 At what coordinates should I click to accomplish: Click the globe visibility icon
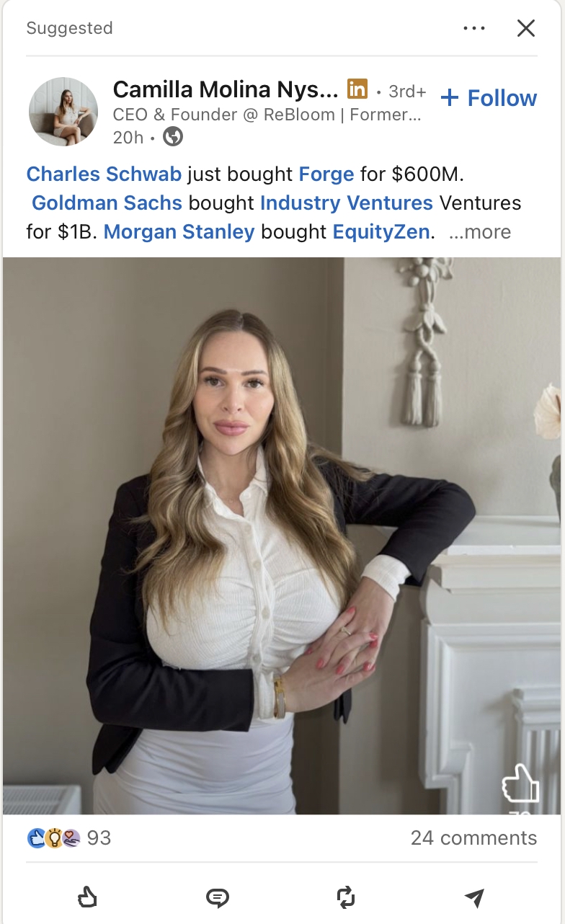point(173,137)
